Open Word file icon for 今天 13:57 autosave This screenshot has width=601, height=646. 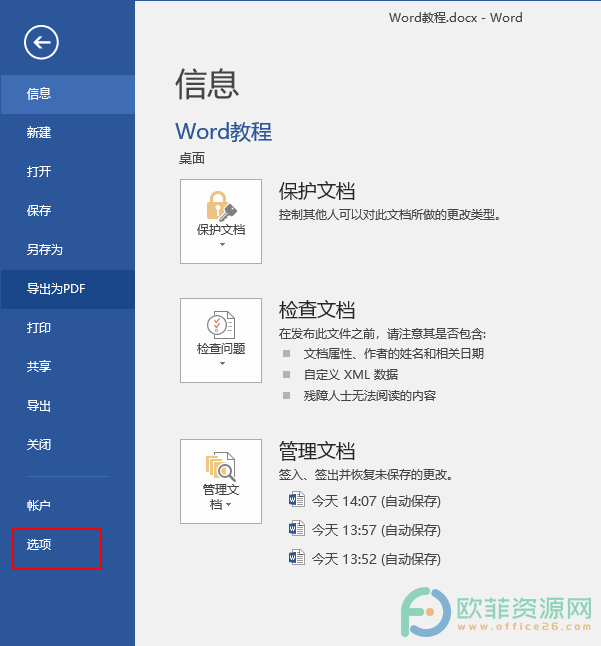pos(297,529)
